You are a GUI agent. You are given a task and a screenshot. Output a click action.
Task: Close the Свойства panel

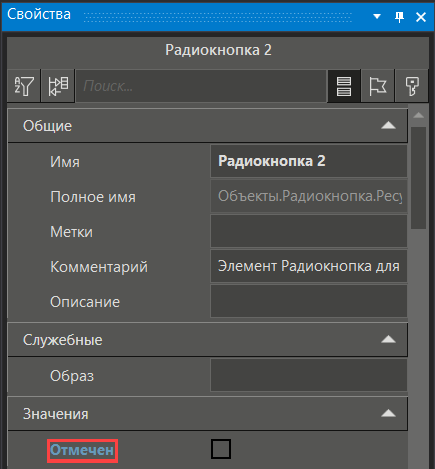click(421, 17)
